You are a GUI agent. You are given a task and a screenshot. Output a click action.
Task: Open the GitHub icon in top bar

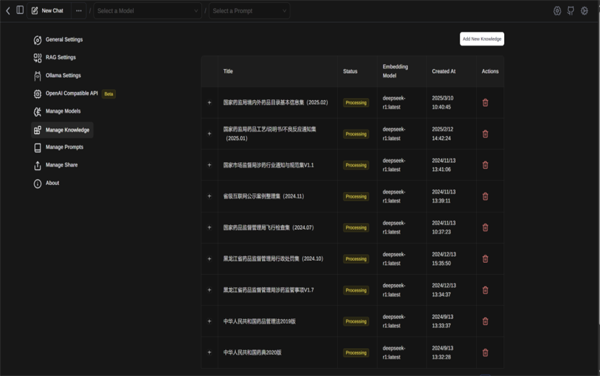coord(571,11)
